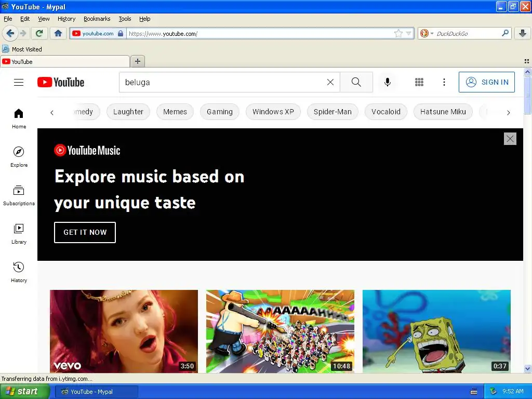This screenshot has width=532, height=399.
Task: Open the Tools menu
Action: pos(125,19)
